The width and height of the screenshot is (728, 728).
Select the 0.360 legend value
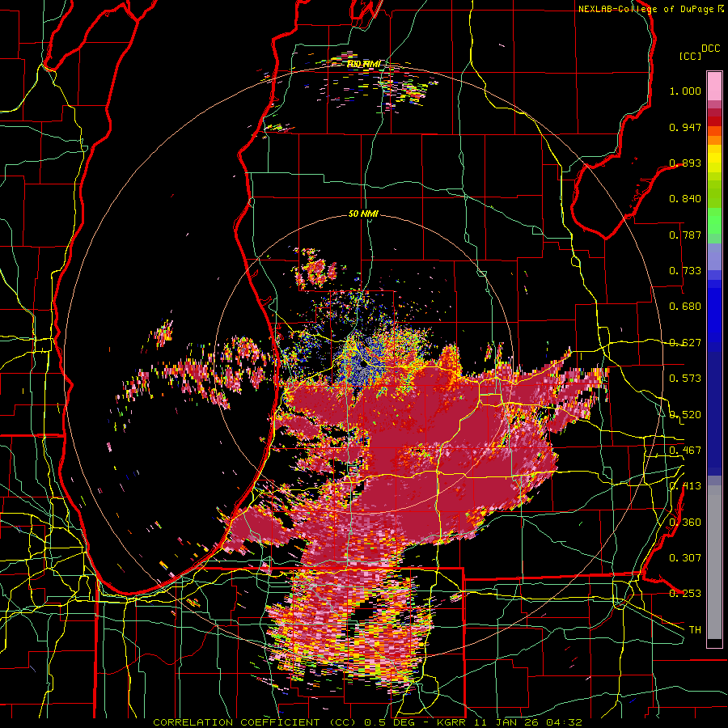pyautogui.click(x=685, y=522)
